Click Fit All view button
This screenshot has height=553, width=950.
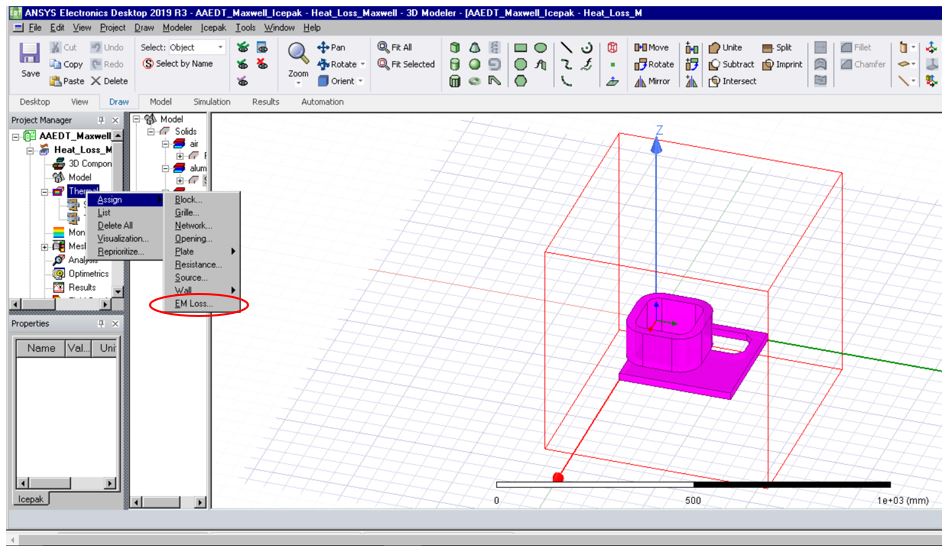pos(394,47)
